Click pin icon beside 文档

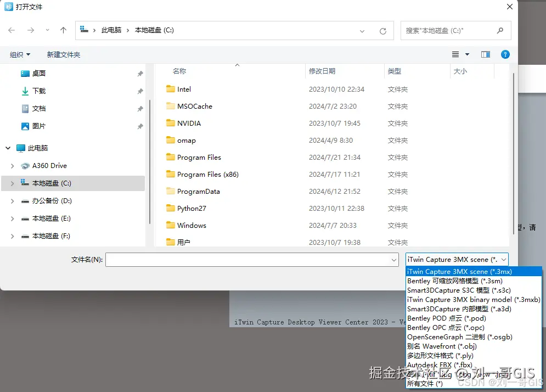click(140, 109)
